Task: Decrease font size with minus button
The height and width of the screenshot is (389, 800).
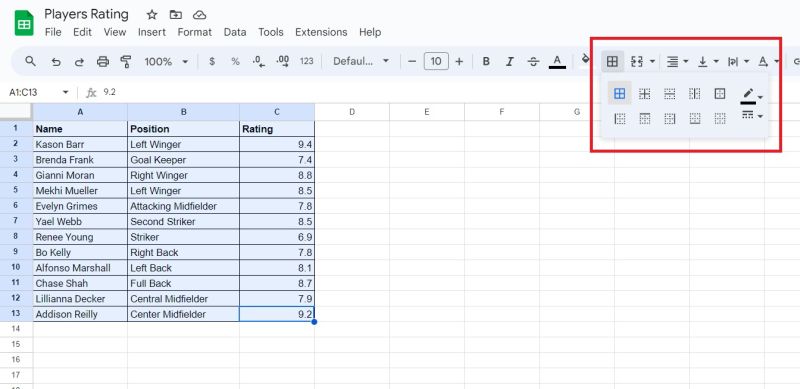Action: tap(412, 62)
